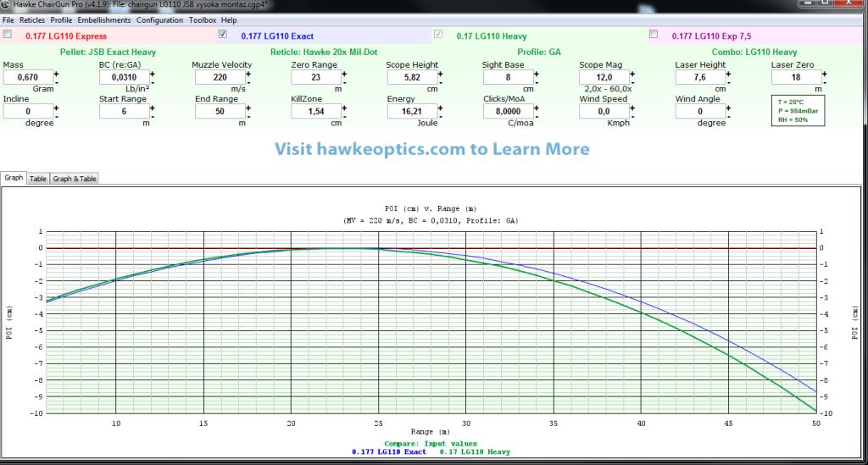Switch to the Table tab
Image resolution: width=868 pixels, height=465 pixels.
[38, 179]
